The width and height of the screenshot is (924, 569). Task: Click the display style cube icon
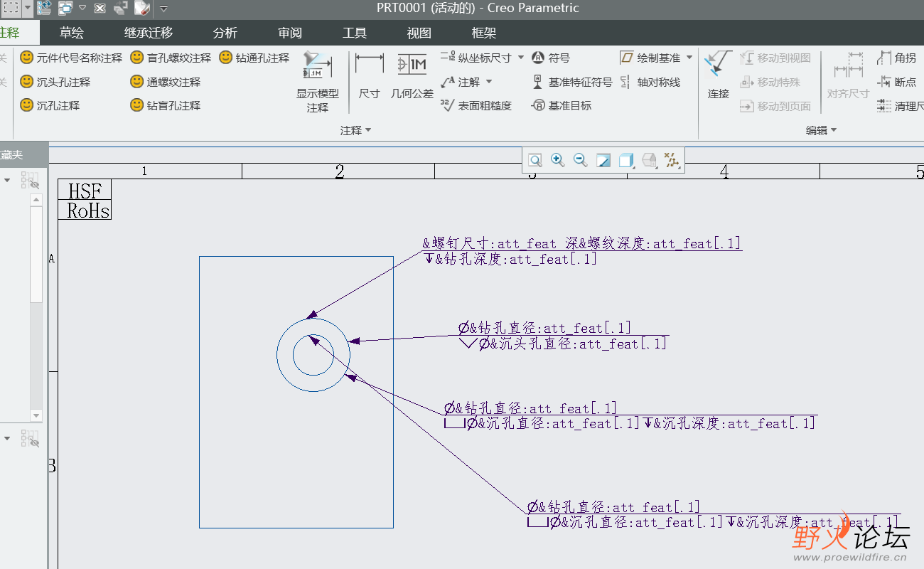point(625,160)
